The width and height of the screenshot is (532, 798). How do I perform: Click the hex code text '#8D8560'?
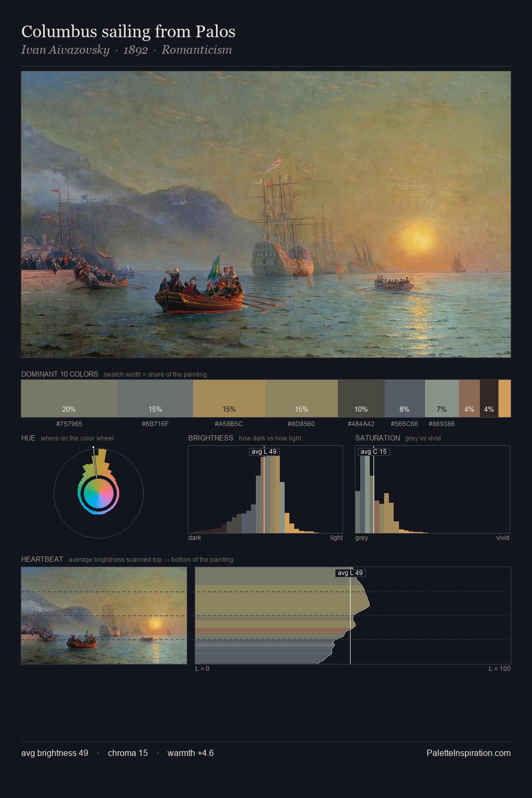point(301,424)
